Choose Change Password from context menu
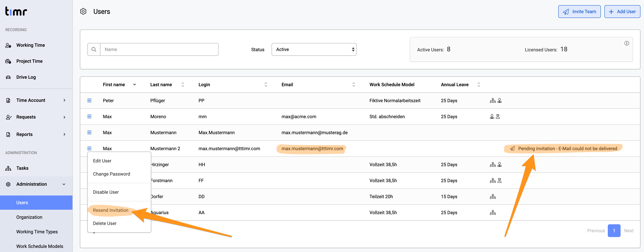The width and height of the screenshot is (644, 252). (x=111, y=174)
